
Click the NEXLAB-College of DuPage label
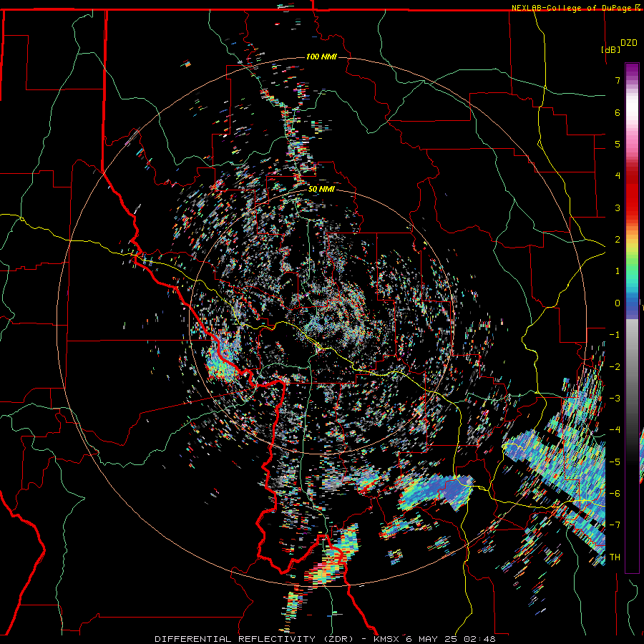(x=571, y=8)
